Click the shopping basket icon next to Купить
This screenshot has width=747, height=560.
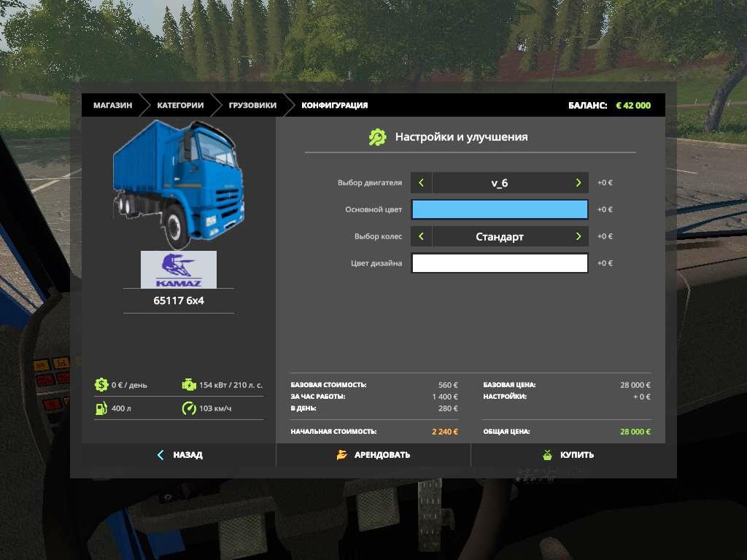coord(548,455)
